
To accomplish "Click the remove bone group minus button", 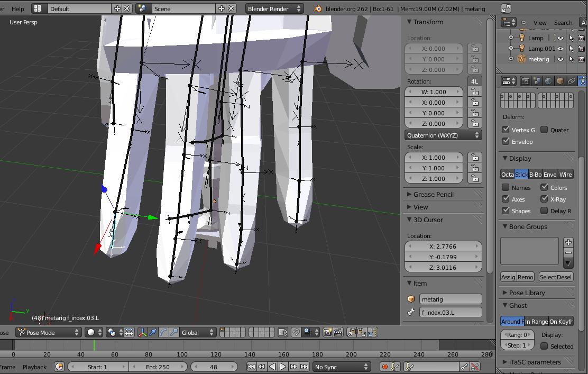I will pos(568,252).
